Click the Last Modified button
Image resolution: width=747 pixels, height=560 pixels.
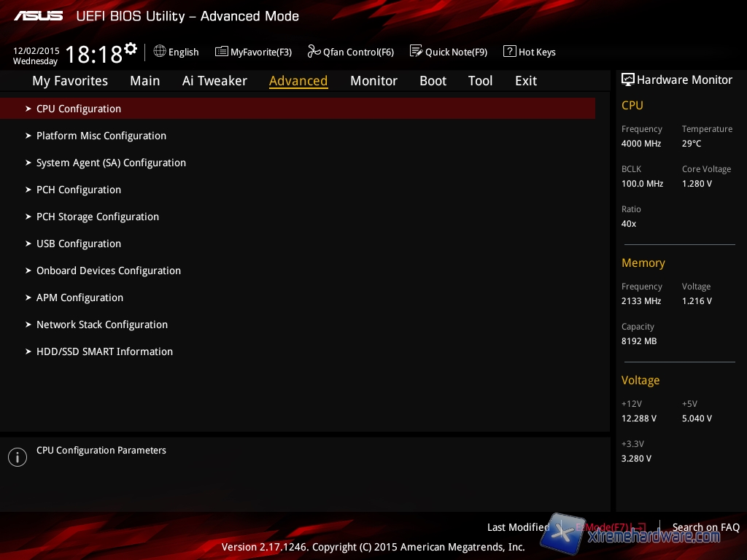pos(518,527)
